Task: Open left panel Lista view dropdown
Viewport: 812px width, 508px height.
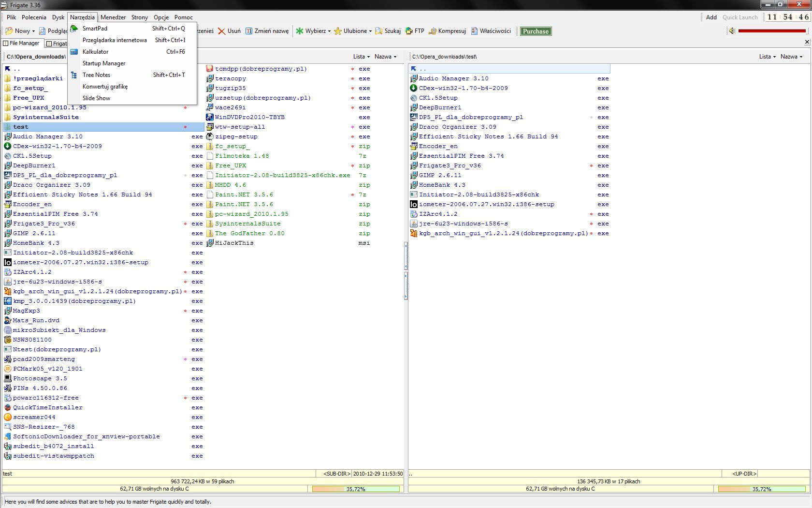Action: coord(361,57)
